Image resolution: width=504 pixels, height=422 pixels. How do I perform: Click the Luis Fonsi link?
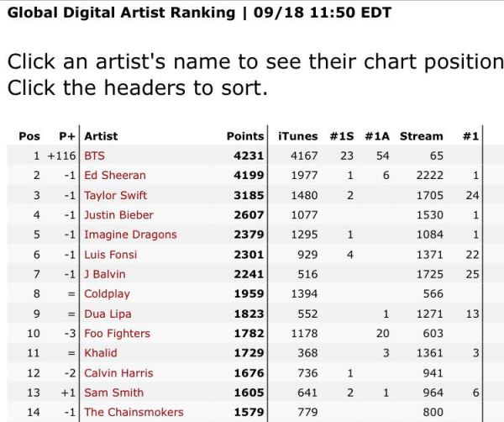coord(110,255)
